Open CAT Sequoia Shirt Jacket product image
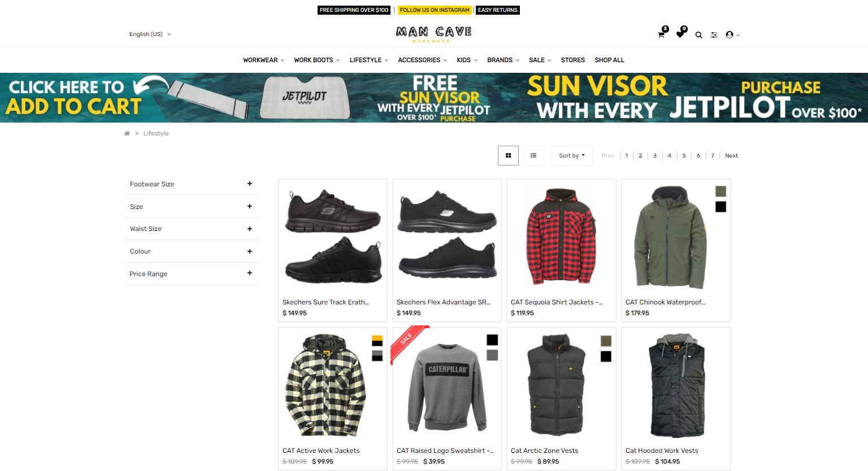This screenshot has width=868, height=471. click(561, 237)
